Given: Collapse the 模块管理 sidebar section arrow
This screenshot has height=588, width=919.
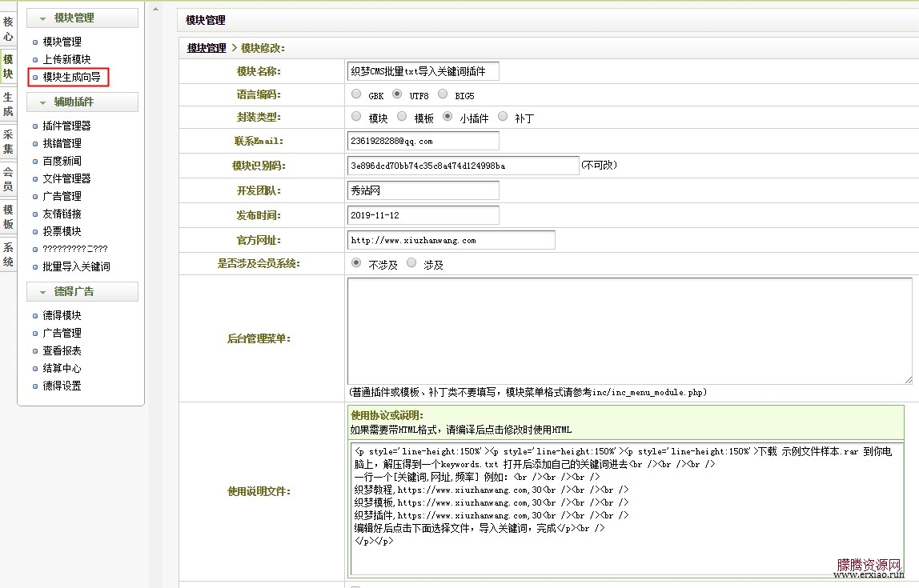Looking at the screenshot, I should pos(42,18).
